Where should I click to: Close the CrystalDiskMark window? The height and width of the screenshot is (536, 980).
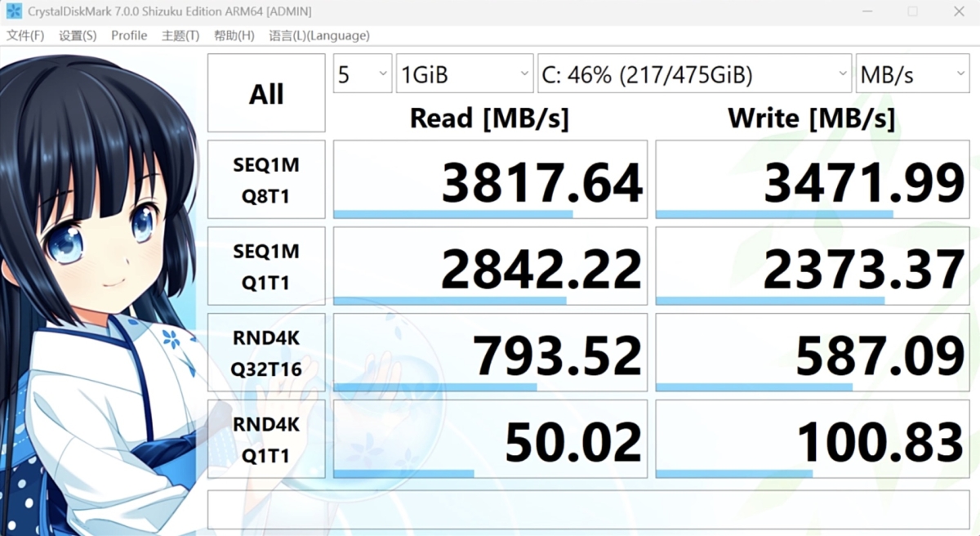959,11
